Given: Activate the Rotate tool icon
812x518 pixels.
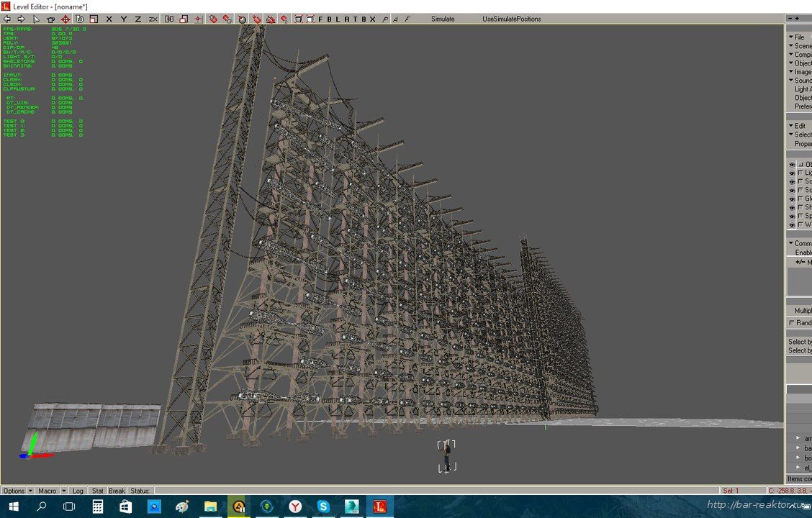Looking at the screenshot, I should pos(79,19).
